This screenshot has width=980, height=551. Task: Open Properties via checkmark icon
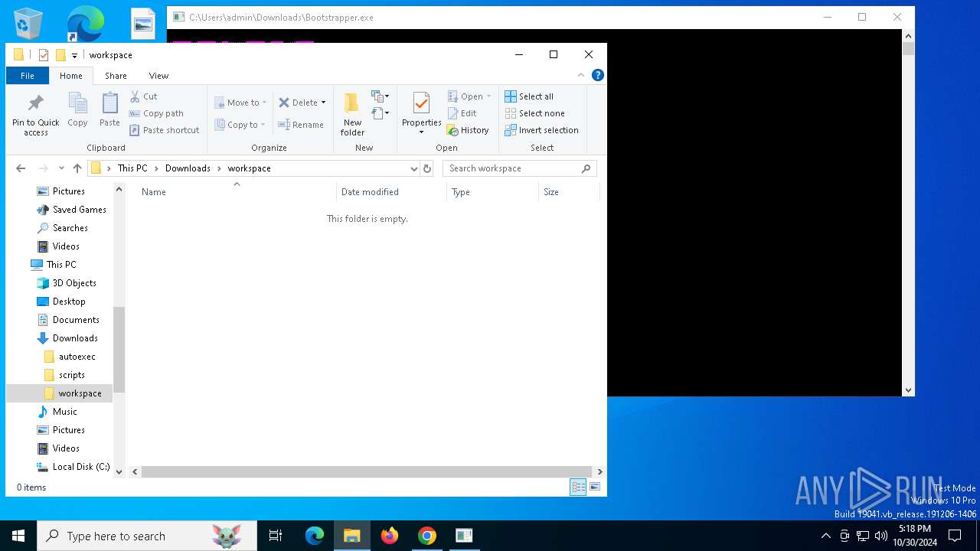point(421,104)
